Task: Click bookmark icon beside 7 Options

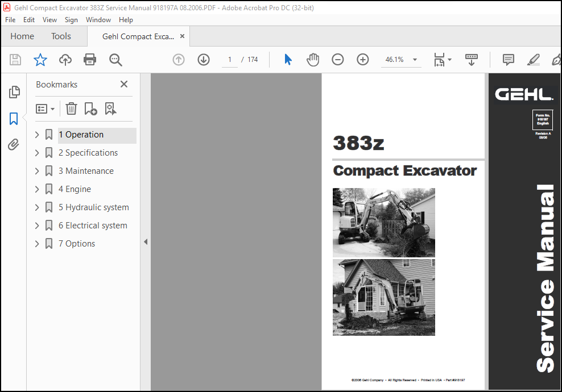Action: point(49,243)
